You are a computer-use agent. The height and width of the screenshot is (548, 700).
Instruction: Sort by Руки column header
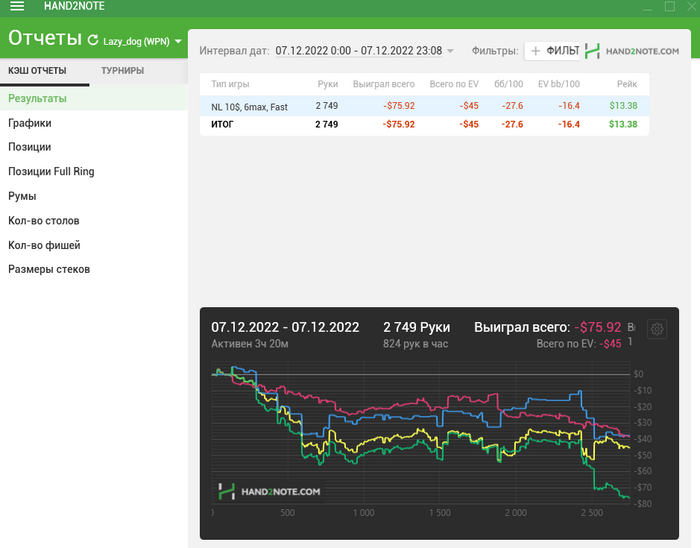pyautogui.click(x=328, y=84)
